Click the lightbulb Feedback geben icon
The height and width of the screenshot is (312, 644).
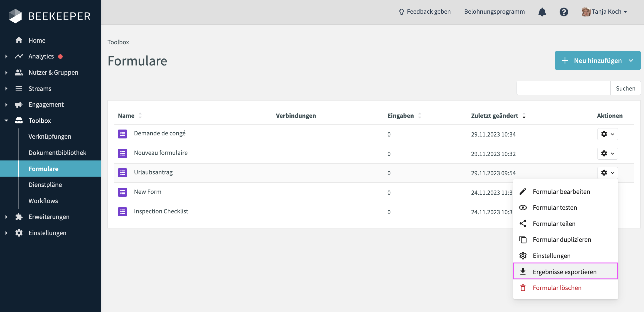pos(401,12)
